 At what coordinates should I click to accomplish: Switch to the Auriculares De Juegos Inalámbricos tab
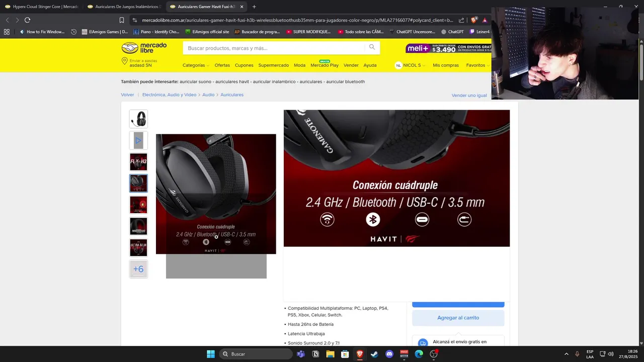coord(124,7)
